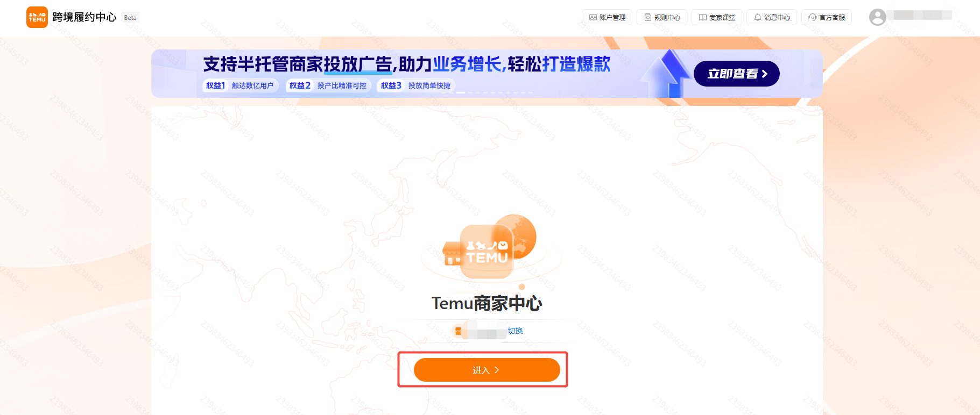The image size is (980, 415).
Task: Open 账户管理 account management
Action: 607,17
